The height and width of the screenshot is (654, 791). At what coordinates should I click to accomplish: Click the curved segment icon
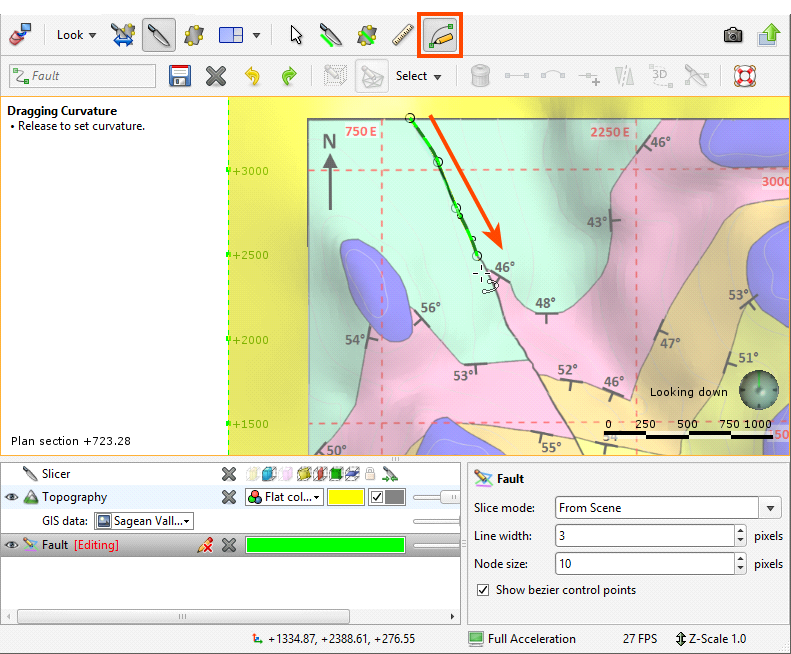553,76
